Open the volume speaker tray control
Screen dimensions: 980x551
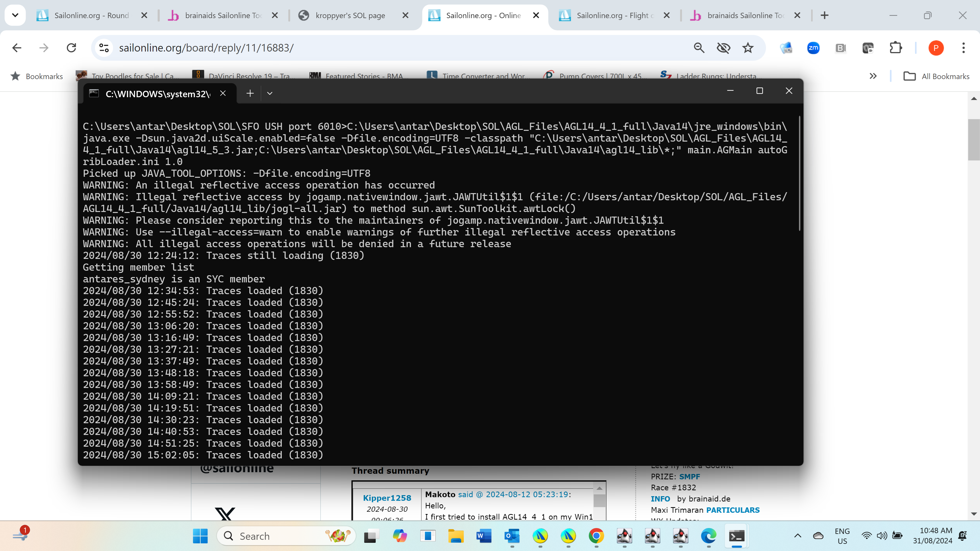(882, 536)
